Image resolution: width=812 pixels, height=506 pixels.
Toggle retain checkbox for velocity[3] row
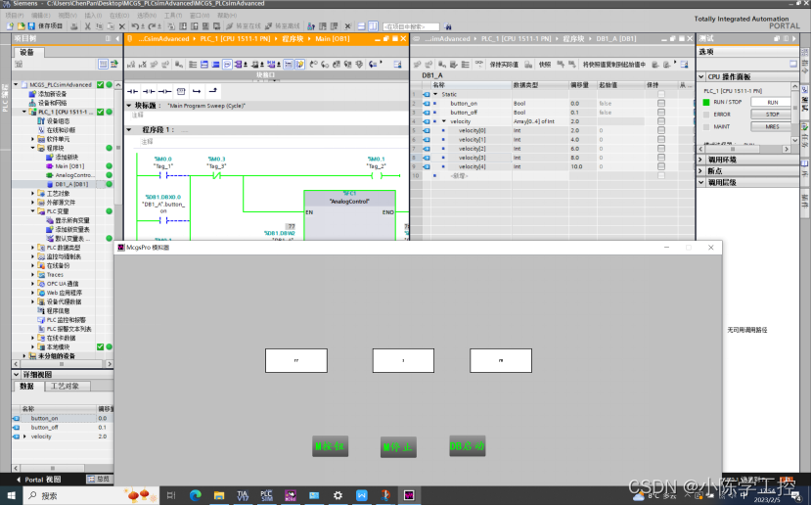[x=660, y=158]
